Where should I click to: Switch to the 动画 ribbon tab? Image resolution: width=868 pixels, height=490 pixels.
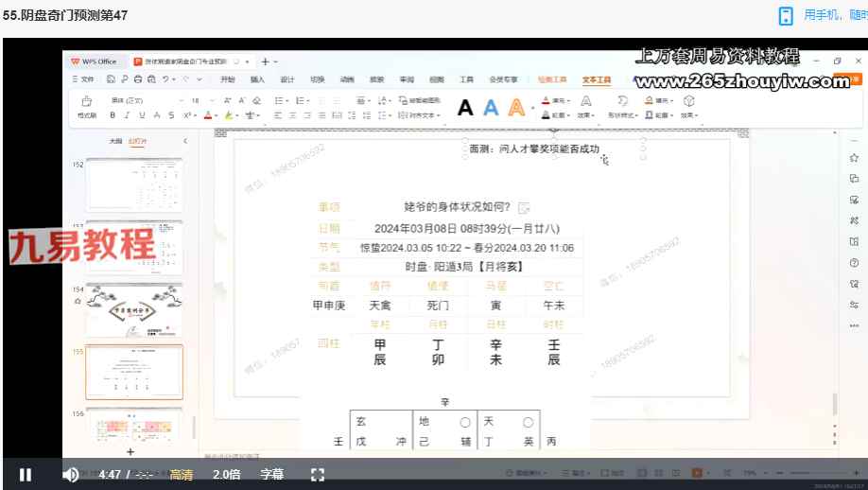(347, 79)
